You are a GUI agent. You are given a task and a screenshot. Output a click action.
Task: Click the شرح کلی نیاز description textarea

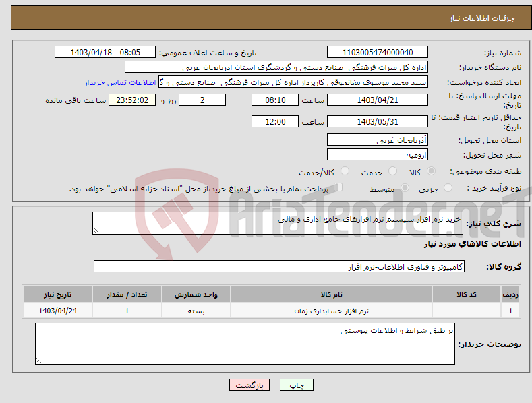(278, 223)
